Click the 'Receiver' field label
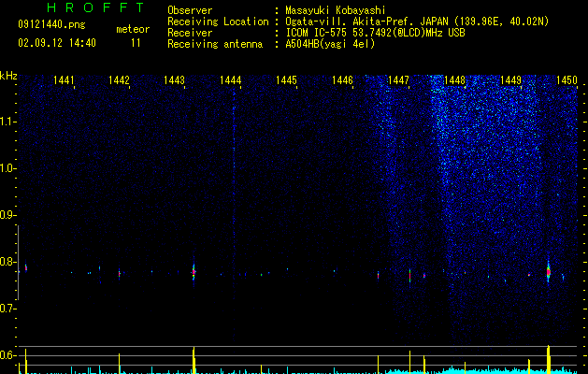The image size is (588, 374). 190,33
